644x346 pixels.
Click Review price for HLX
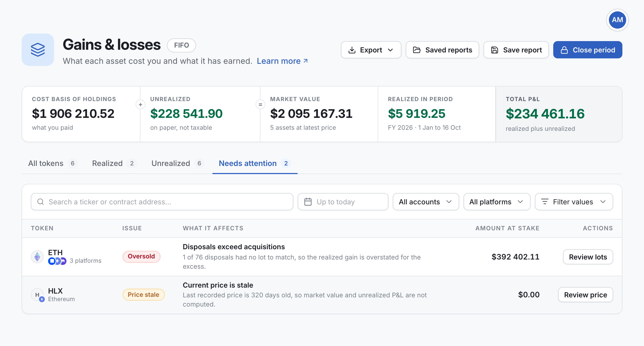coord(585,295)
